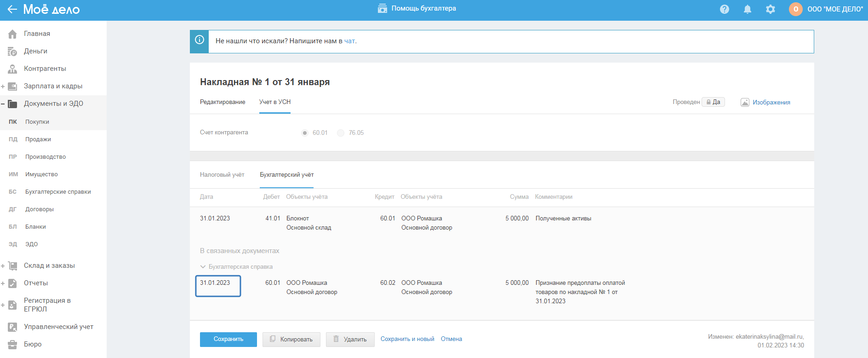
Task: Expand the Зарплата и кадры section
Action: pyautogui.click(x=3, y=87)
